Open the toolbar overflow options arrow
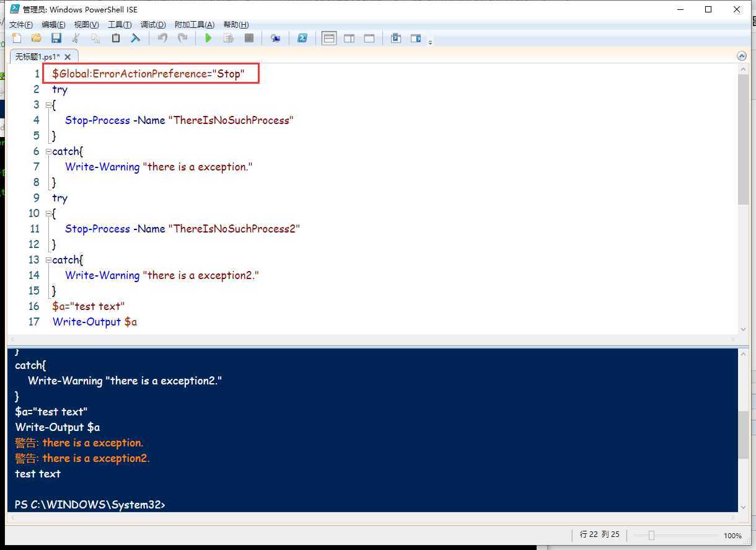The width and height of the screenshot is (756, 550). pyautogui.click(x=430, y=42)
